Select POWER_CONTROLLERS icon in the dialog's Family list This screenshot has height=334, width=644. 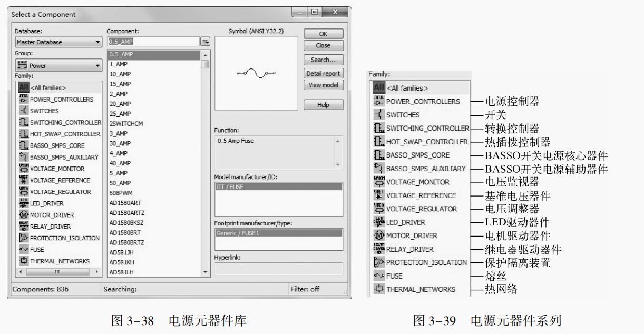coord(24,99)
